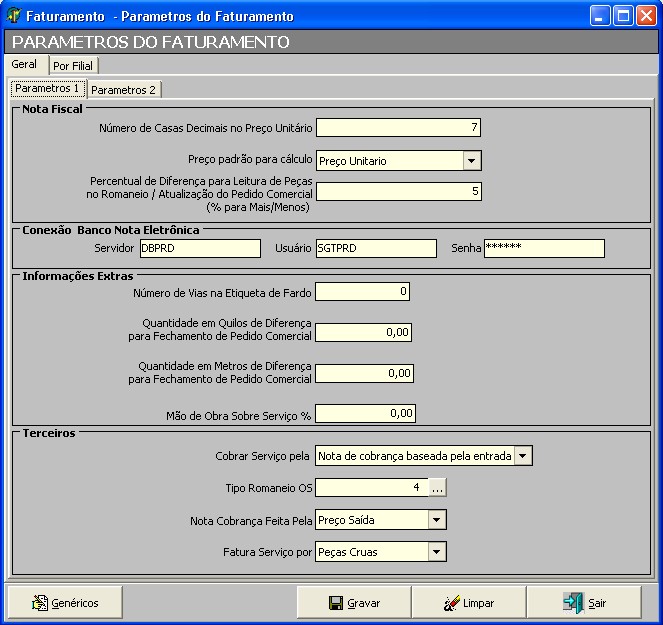The width and height of the screenshot is (663, 625).
Task: Expand the Nota Cobrança Feita Pela dropdown
Action: coord(436,520)
